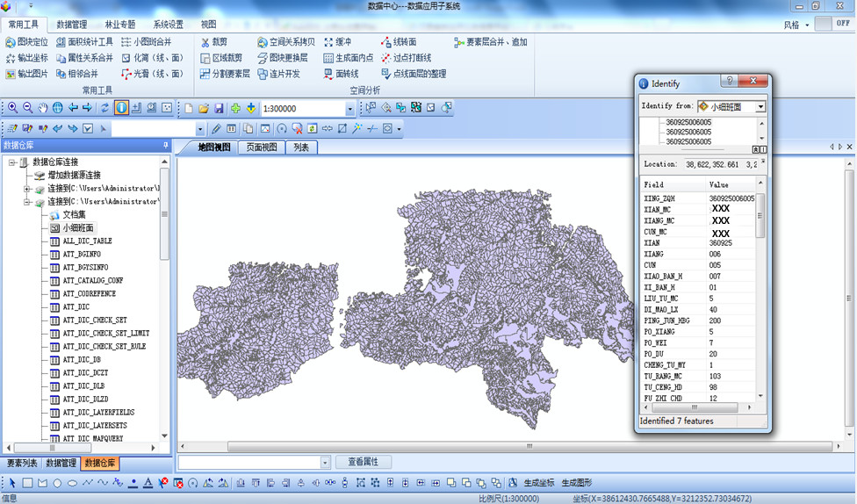
Task: Open the 图块定位 tool in ribbon
Action: click(x=26, y=41)
